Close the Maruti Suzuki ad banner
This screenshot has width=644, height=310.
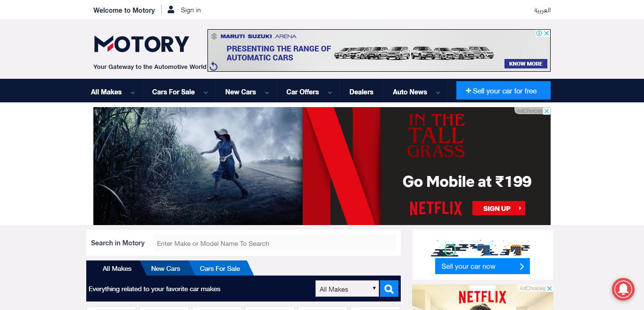pos(547,34)
